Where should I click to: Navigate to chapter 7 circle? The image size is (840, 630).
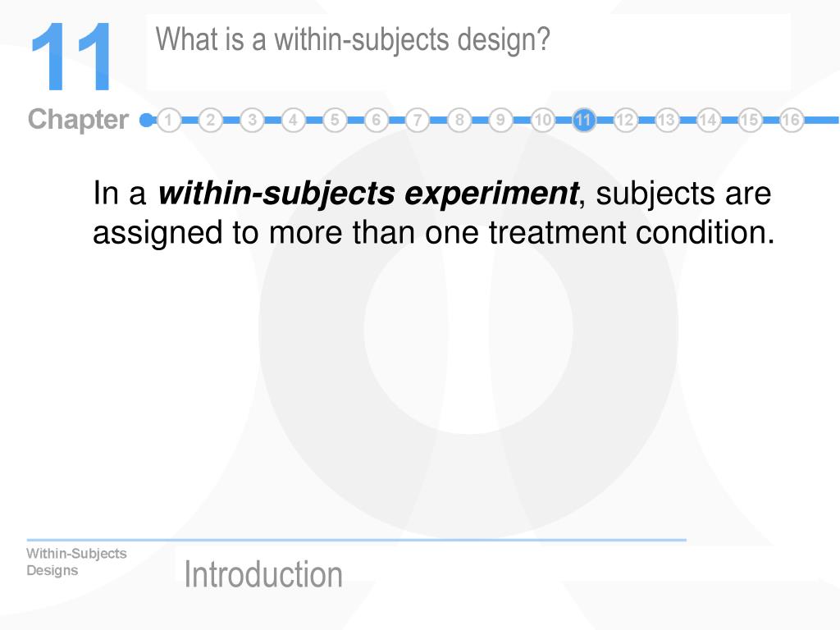418,120
